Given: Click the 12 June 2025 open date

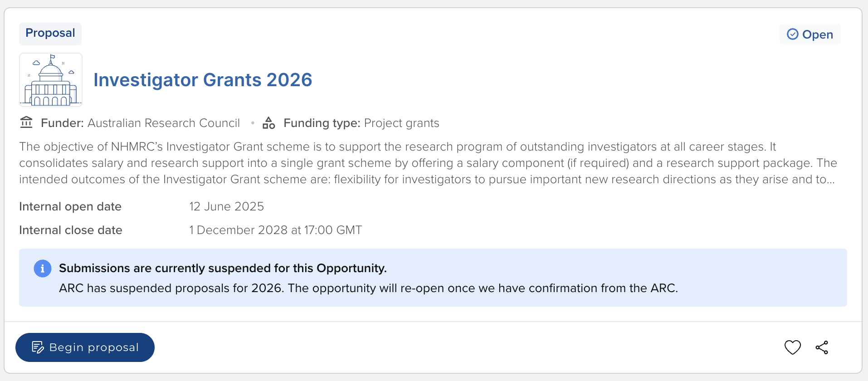Looking at the screenshot, I should [x=226, y=206].
